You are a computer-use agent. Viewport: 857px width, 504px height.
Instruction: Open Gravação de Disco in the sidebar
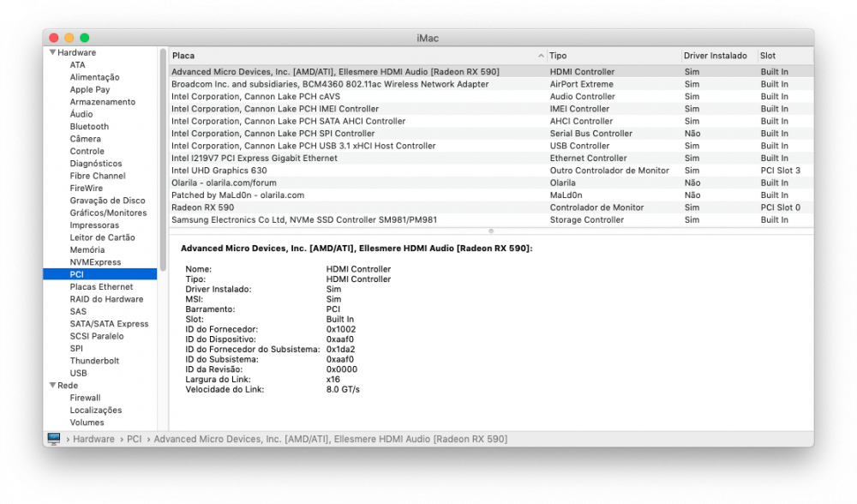click(107, 201)
